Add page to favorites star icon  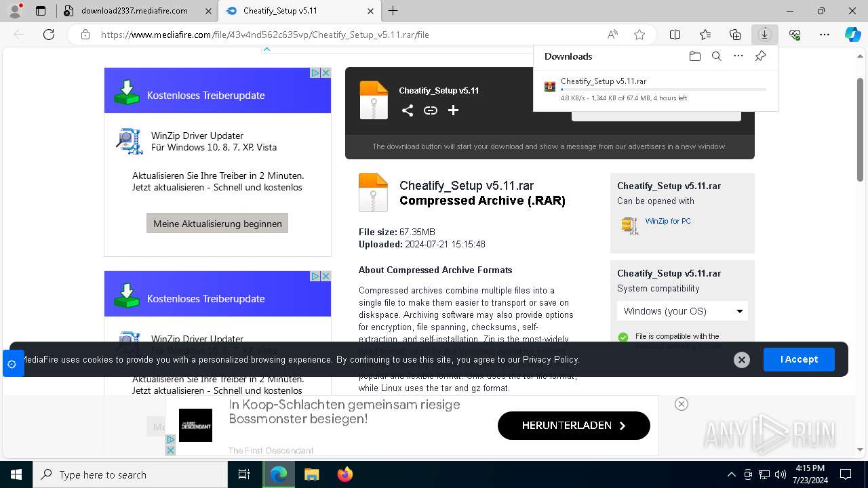click(x=639, y=35)
